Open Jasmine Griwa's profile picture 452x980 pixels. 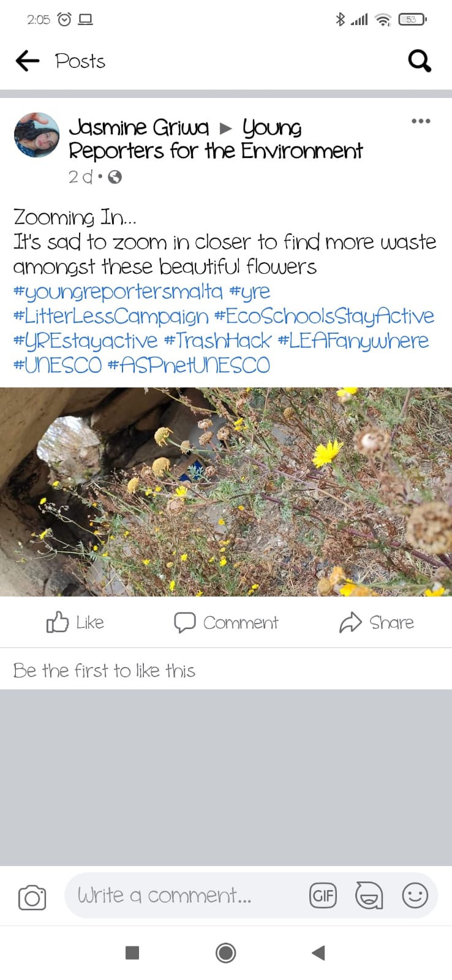[37, 135]
